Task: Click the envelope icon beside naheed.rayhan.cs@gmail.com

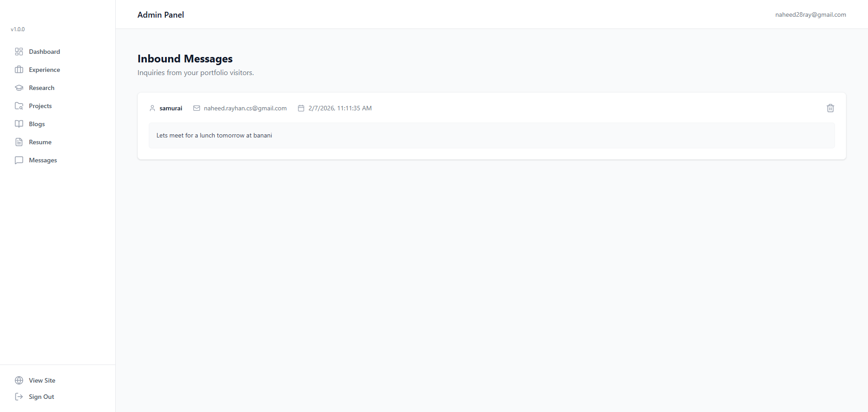Action: click(x=197, y=108)
